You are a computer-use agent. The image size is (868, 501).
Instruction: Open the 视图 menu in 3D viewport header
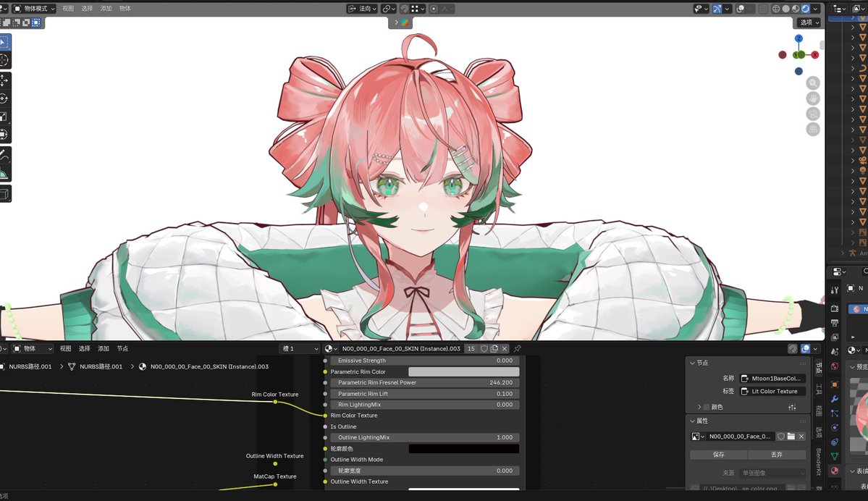[68, 8]
